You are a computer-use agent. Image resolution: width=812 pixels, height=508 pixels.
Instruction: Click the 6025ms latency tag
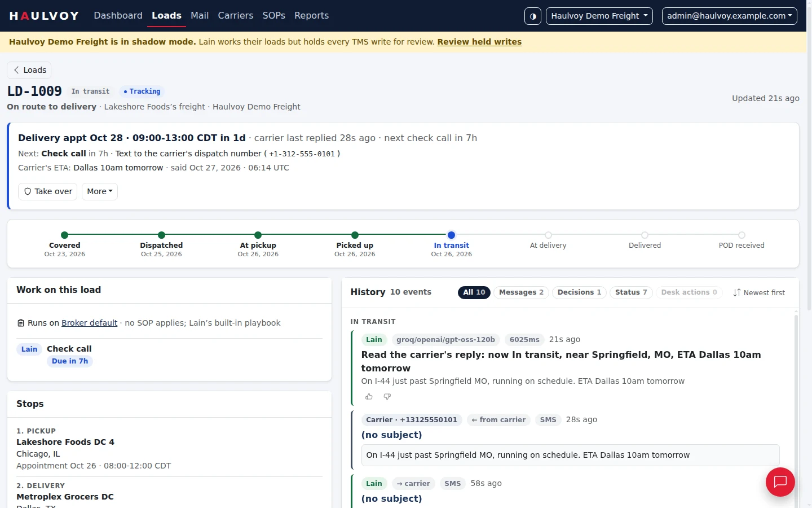click(524, 340)
